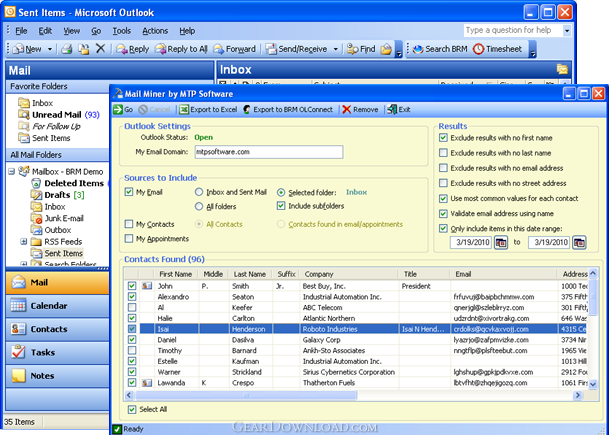Check the Timothy Barnard row checkbox
This screenshot has width=610, height=435.
coord(132,351)
